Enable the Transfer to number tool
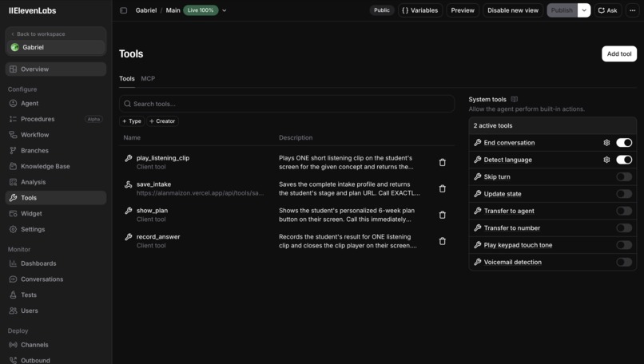The height and width of the screenshot is (364, 644). (624, 227)
